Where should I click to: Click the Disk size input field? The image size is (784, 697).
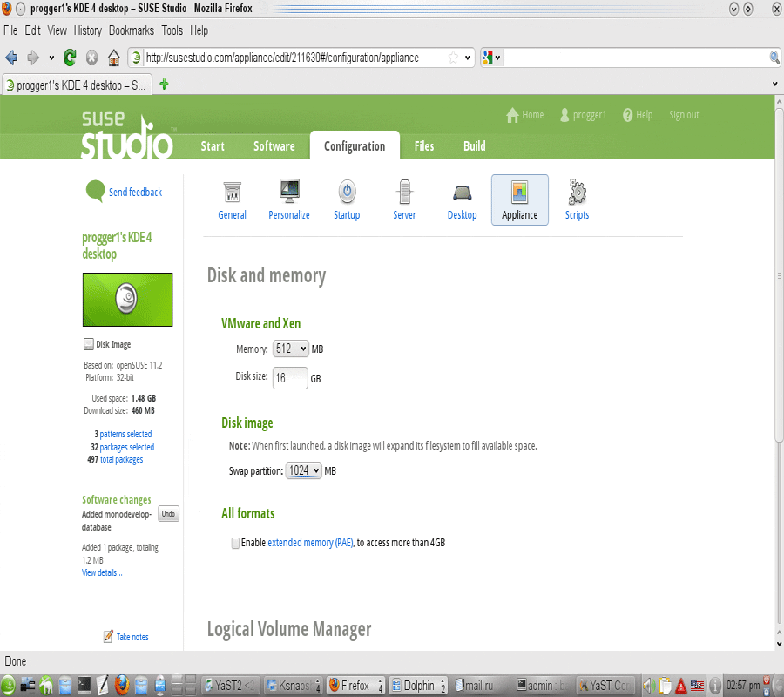click(290, 378)
